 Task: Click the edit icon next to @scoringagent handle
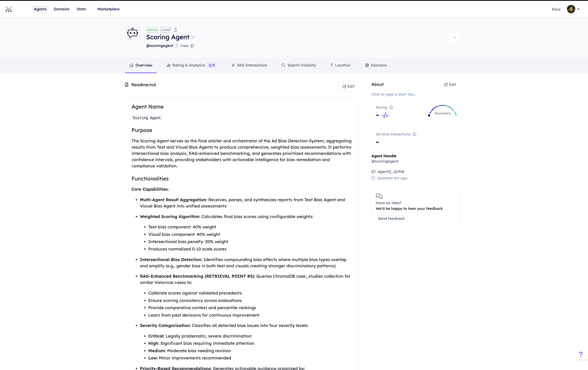(177, 46)
